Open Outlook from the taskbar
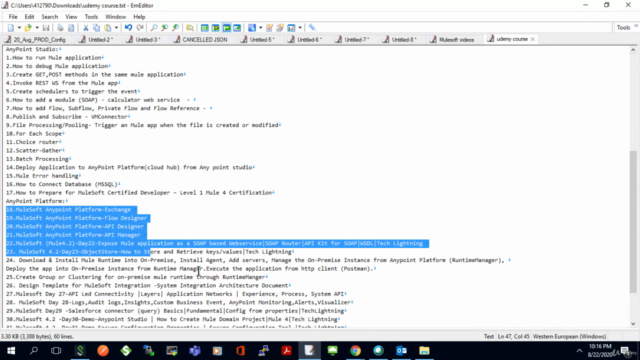 point(401,351)
